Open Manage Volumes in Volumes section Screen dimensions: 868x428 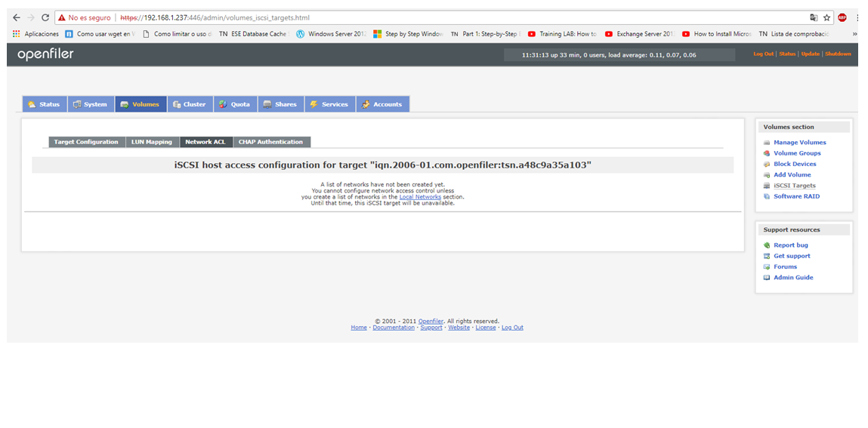pos(800,142)
